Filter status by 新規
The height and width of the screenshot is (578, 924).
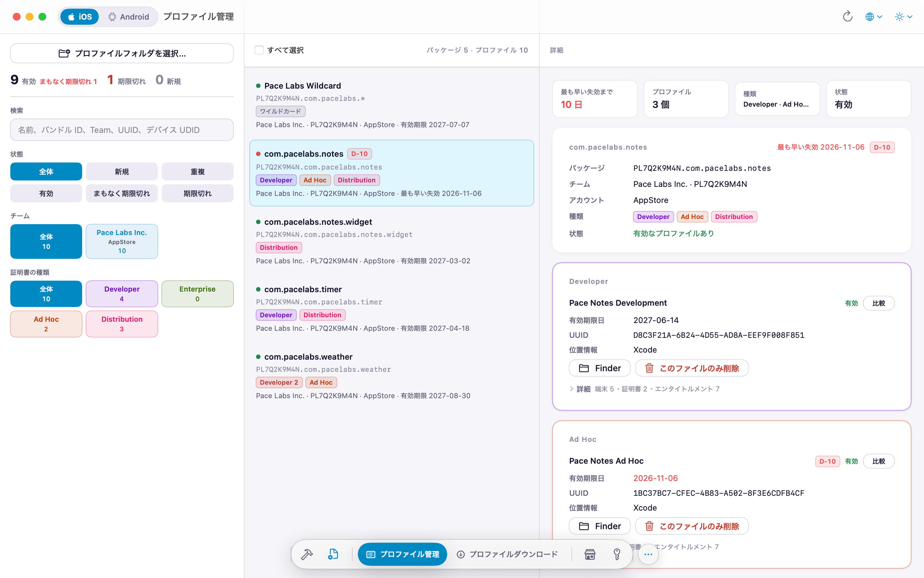pos(122,172)
